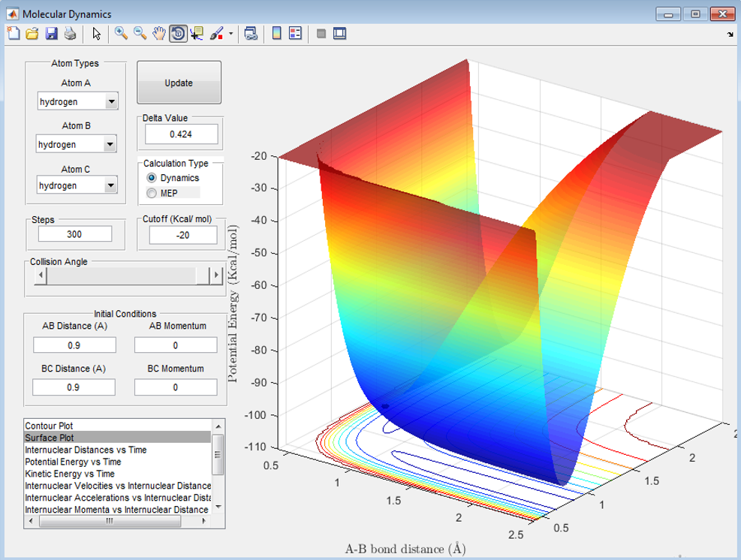
Task: Select the MEP radio button
Action: tap(163, 193)
